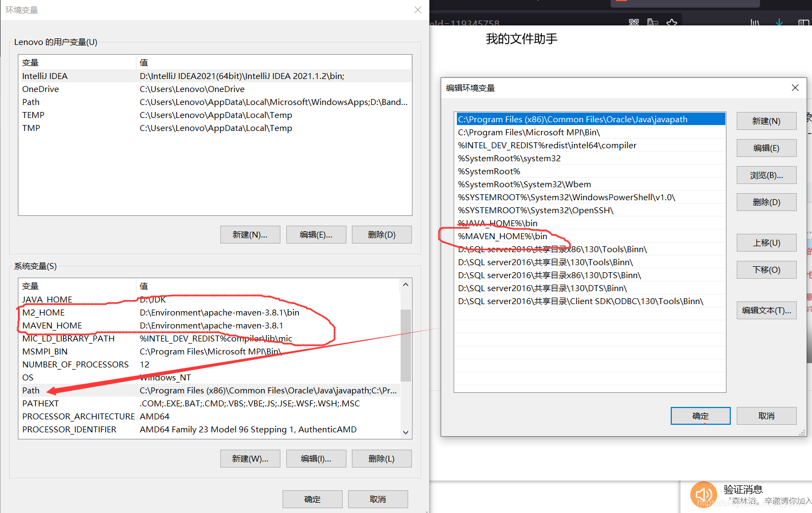Screen dimensions: 812x513
Task: Confirm 环境变量 window with 确定
Action: point(312,499)
